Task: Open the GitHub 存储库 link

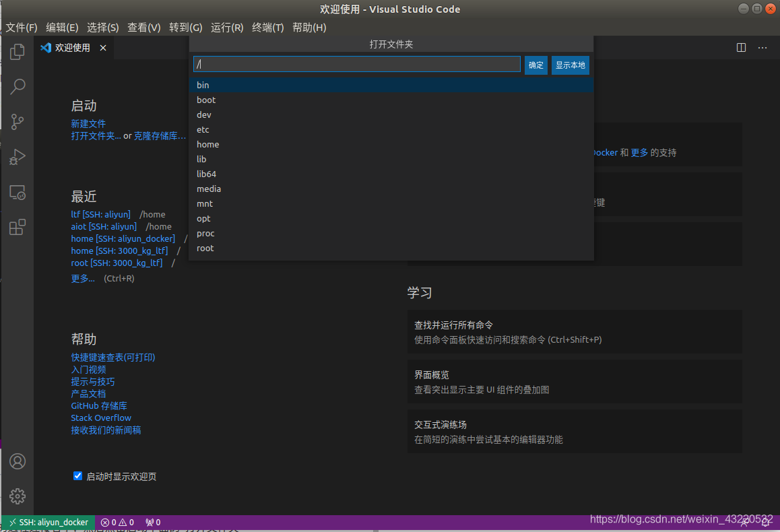Action: click(99, 405)
